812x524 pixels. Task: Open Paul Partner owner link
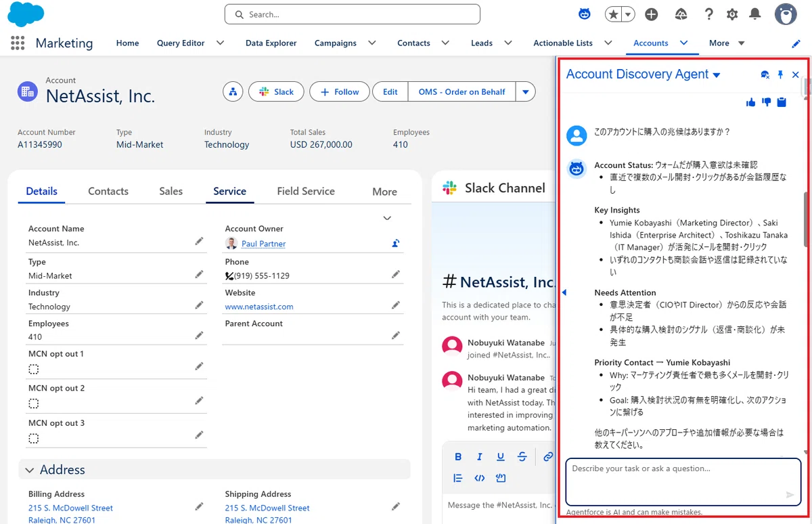(x=263, y=244)
